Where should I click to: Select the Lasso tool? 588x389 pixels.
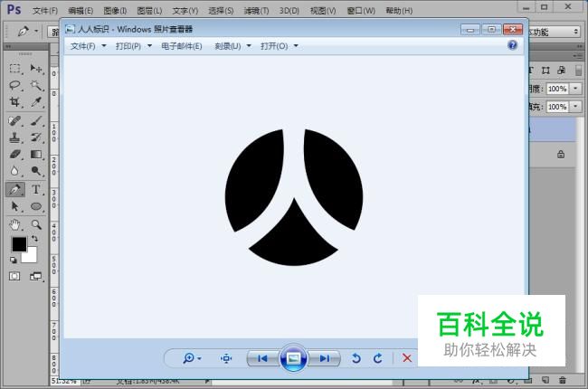(15, 85)
